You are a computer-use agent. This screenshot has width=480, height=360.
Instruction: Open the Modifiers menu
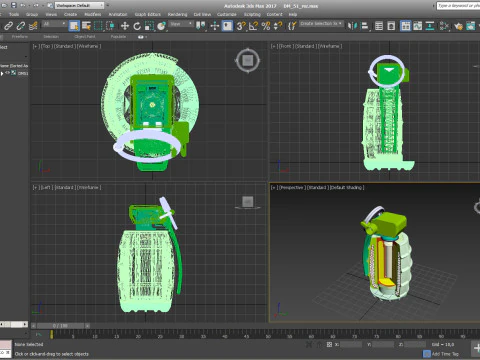click(93, 14)
